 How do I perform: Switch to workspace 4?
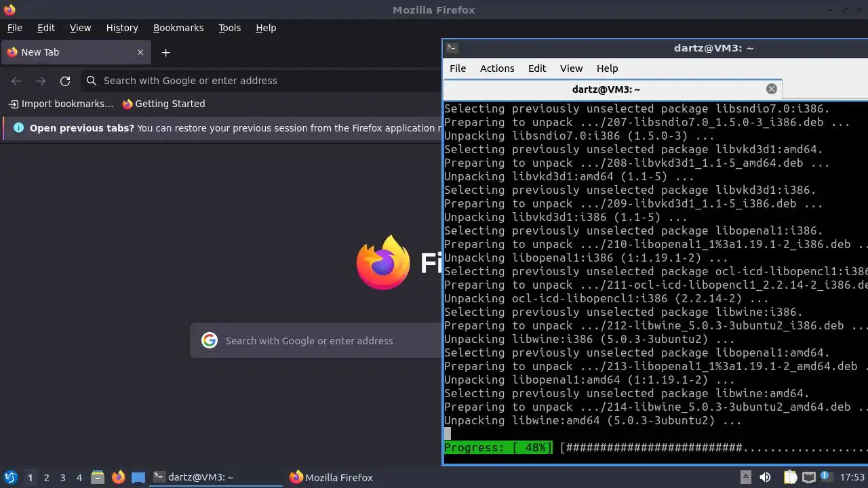[79, 478]
